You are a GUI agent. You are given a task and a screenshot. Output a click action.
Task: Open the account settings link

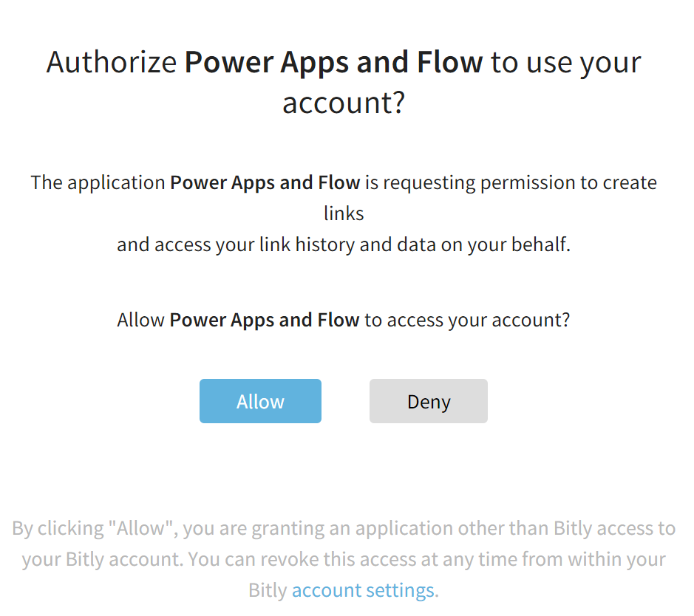(x=363, y=590)
